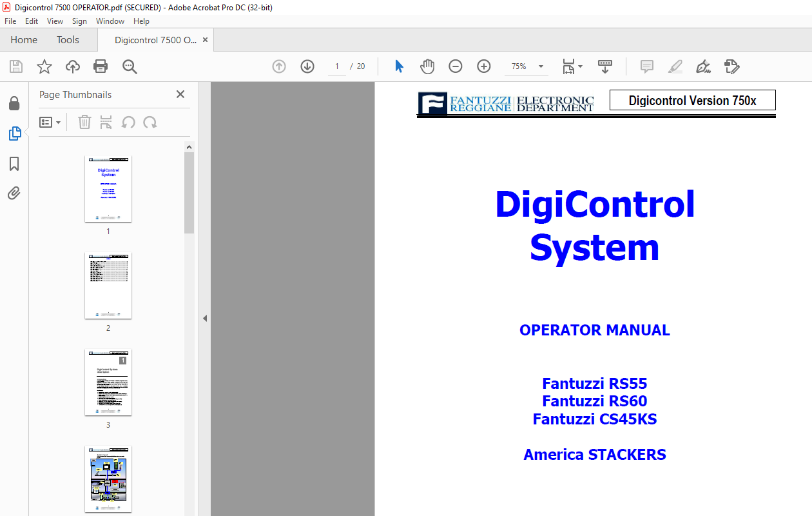The image size is (812, 516).
Task: Activate the selection arrow tool
Action: [399, 66]
